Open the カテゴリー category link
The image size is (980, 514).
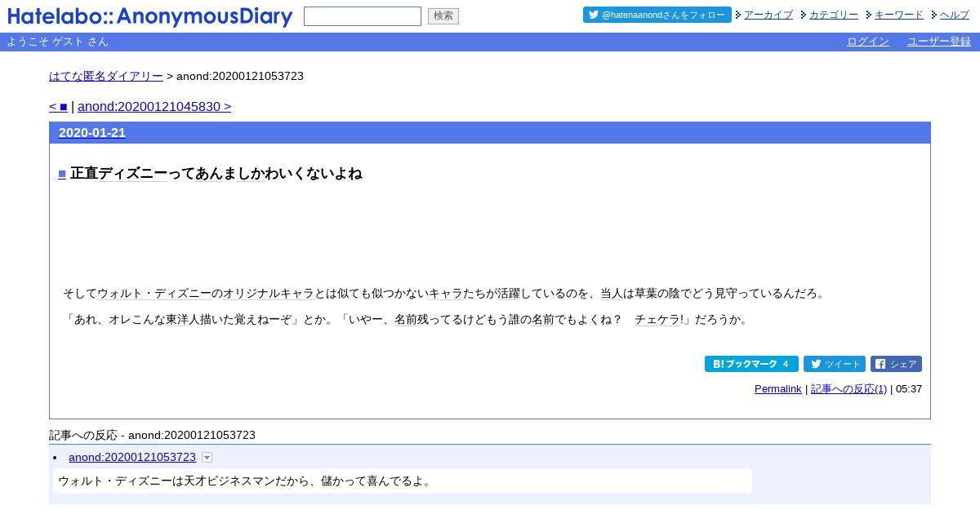click(x=834, y=15)
